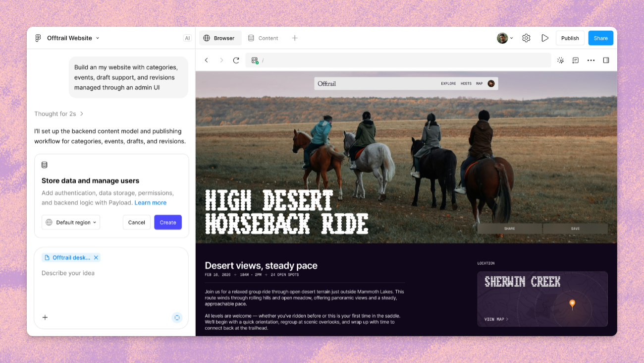
Task: Open the three-dot more options menu
Action: (x=591, y=60)
